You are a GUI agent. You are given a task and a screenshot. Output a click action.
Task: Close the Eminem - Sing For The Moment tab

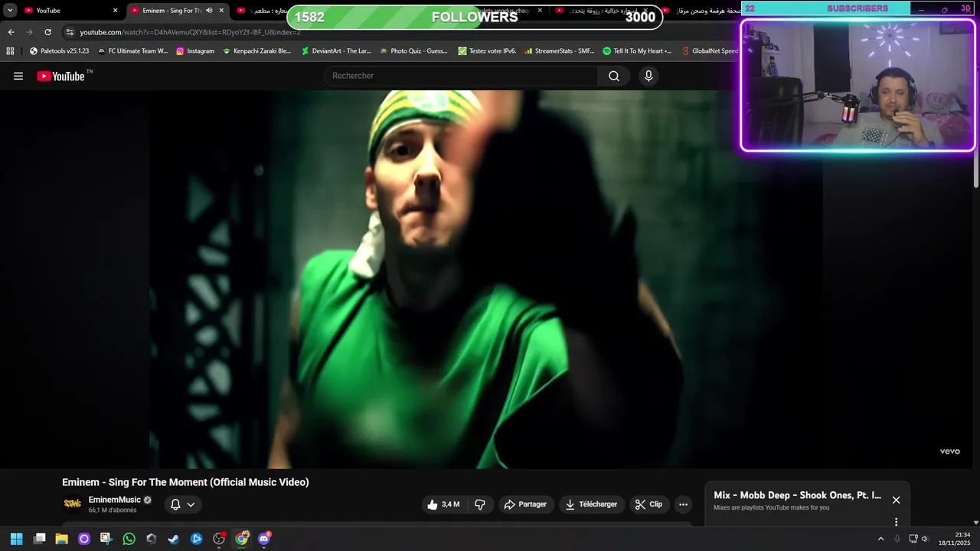(222, 10)
